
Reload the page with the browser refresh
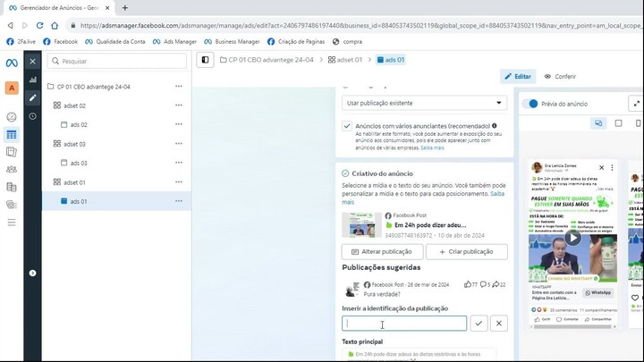pos(40,25)
